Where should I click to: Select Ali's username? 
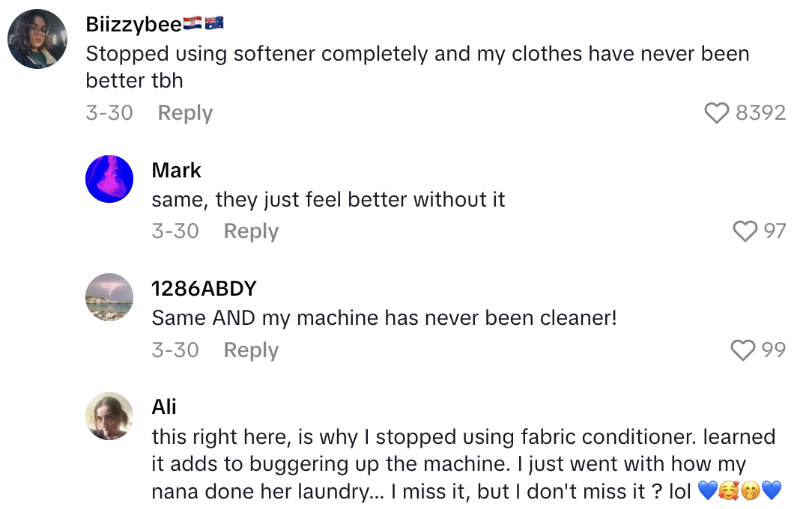click(164, 407)
